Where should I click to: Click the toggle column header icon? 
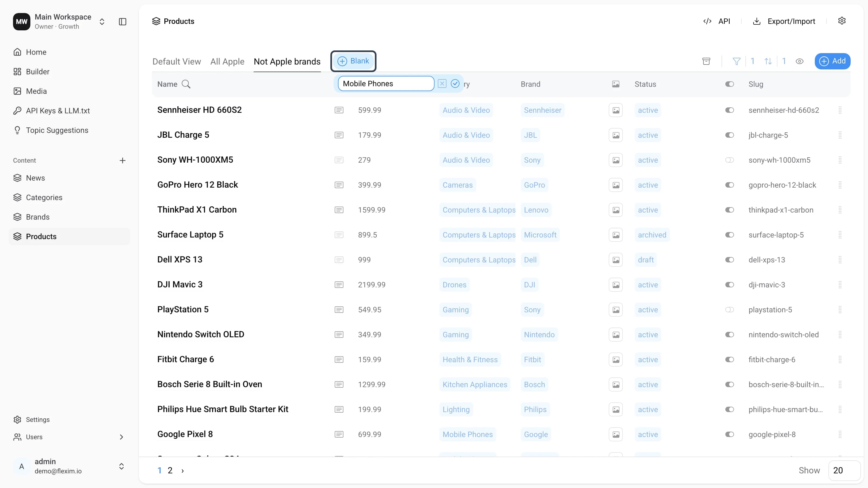[729, 84]
